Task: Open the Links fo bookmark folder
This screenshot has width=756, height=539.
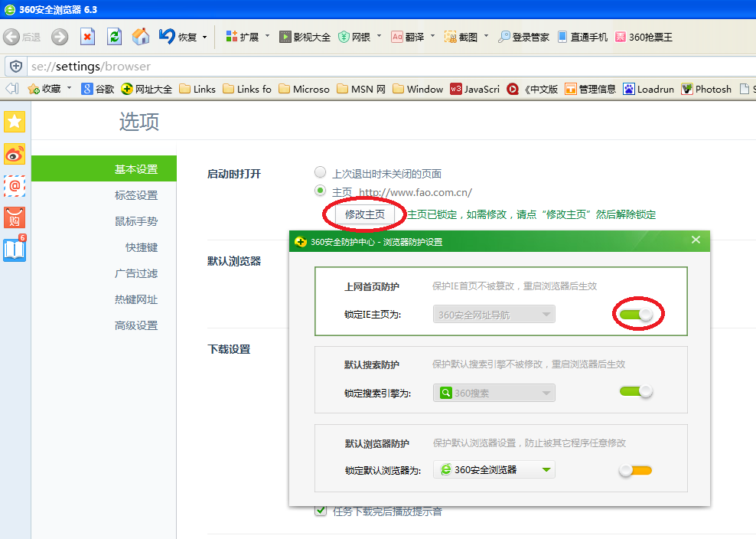Action: 248,89
